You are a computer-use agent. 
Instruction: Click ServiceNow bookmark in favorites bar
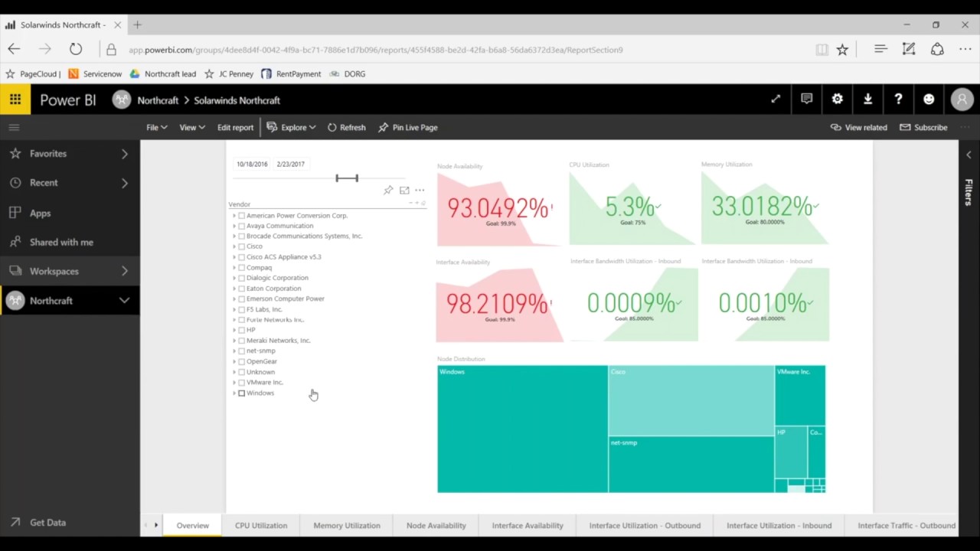point(95,73)
